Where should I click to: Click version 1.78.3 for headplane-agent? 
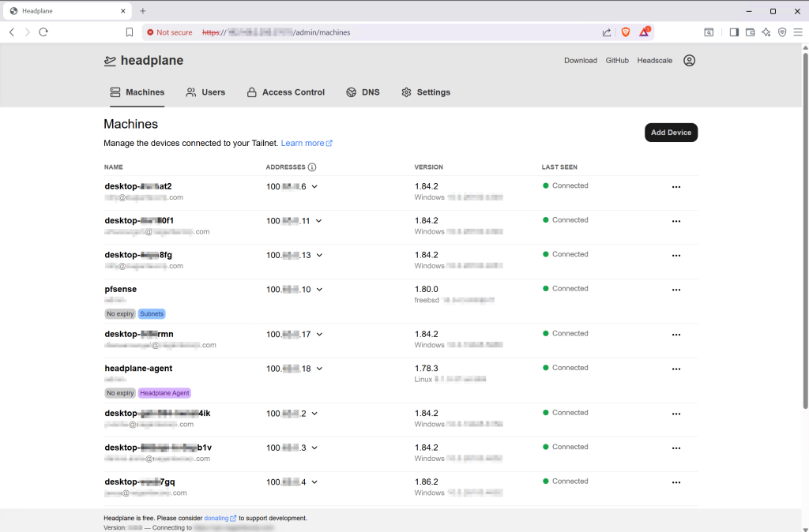point(426,369)
